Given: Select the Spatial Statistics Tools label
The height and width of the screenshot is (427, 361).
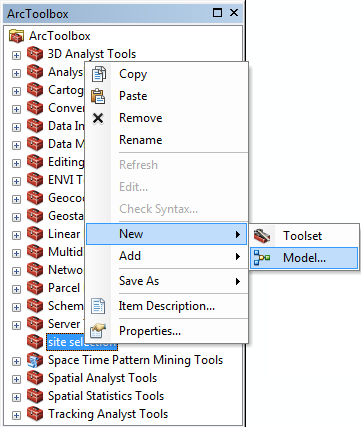Looking at the screenshot, I should (106, 396).
